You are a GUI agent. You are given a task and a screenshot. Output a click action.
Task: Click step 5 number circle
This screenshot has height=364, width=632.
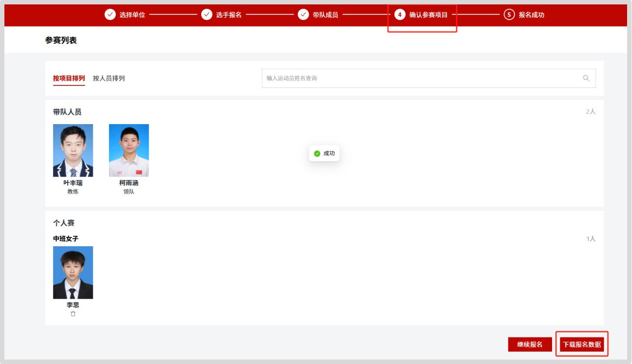509,15
